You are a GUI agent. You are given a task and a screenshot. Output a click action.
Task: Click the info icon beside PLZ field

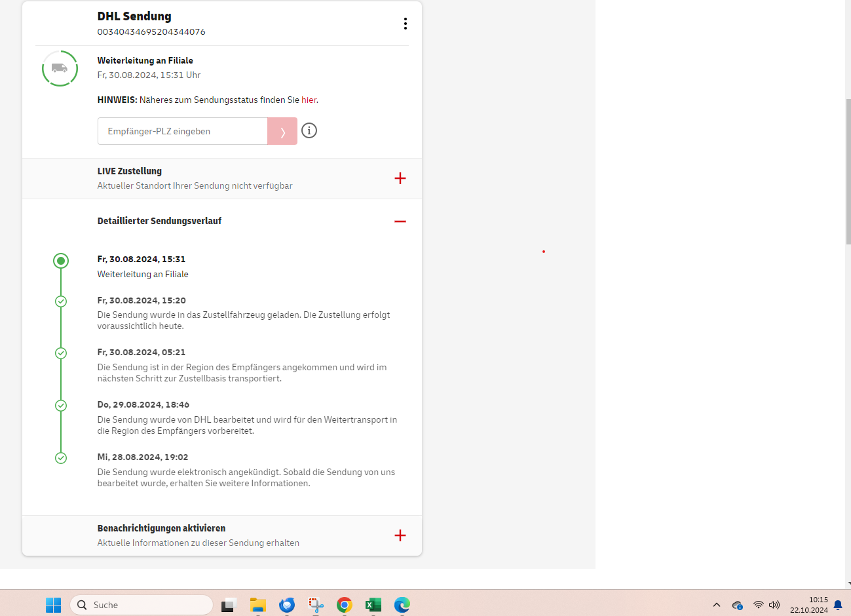[309, 130]
